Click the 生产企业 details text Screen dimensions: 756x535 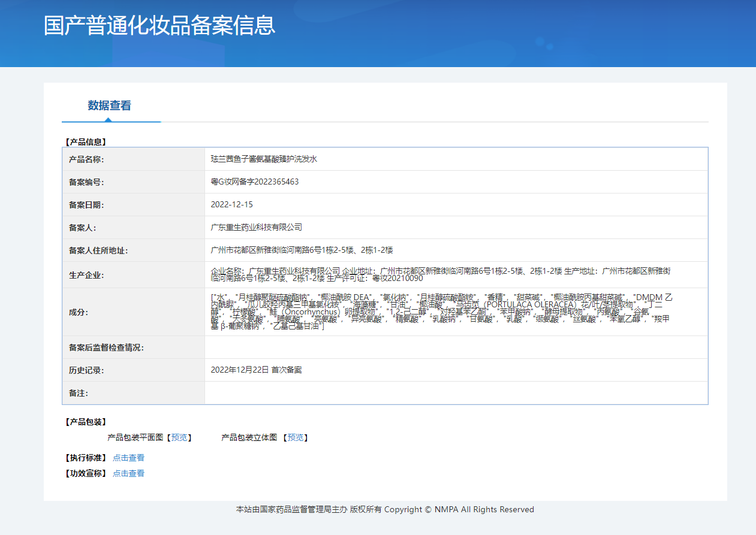click(x=441, y=274)
